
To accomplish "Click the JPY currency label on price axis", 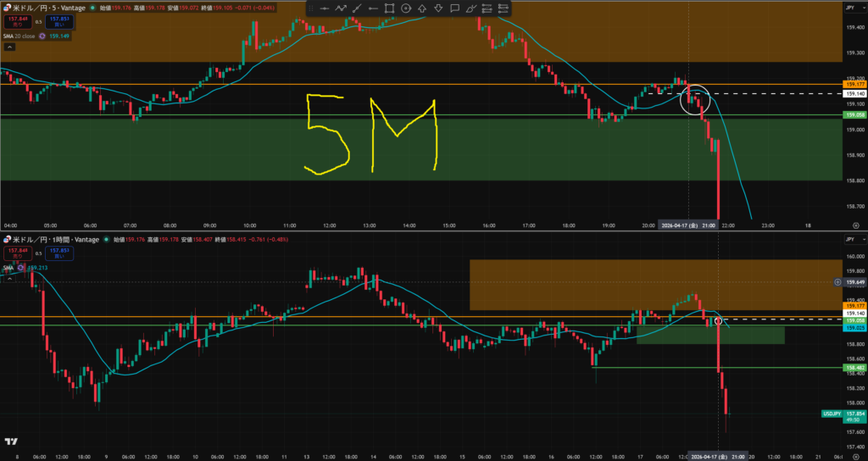I will [849, 8].
